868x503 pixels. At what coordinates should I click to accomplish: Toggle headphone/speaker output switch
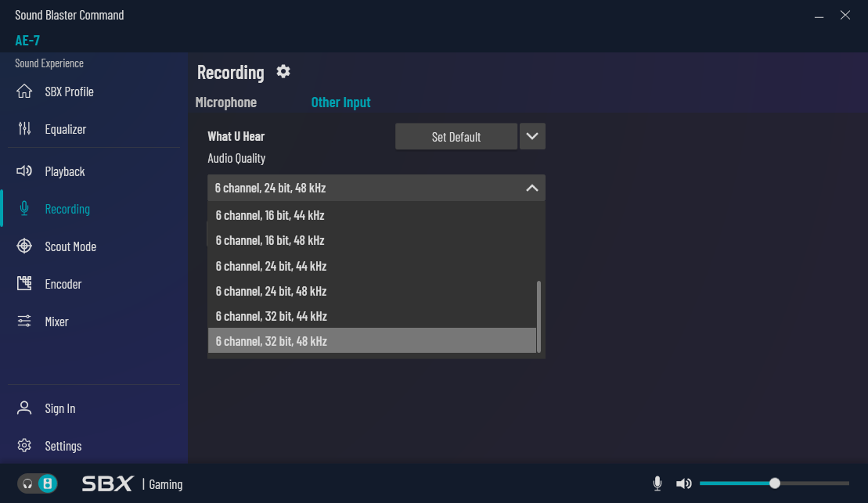coord(38,483)
